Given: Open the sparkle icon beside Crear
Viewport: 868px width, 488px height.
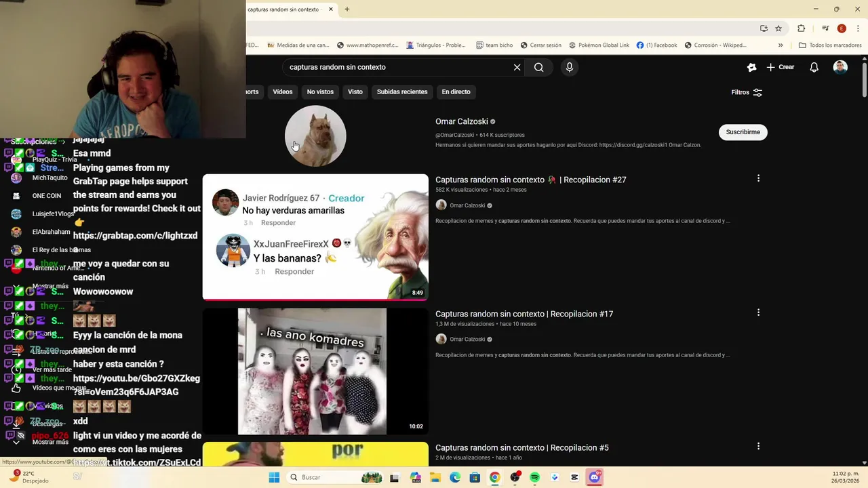Looking at the screenshot, I should click(751, 67).
